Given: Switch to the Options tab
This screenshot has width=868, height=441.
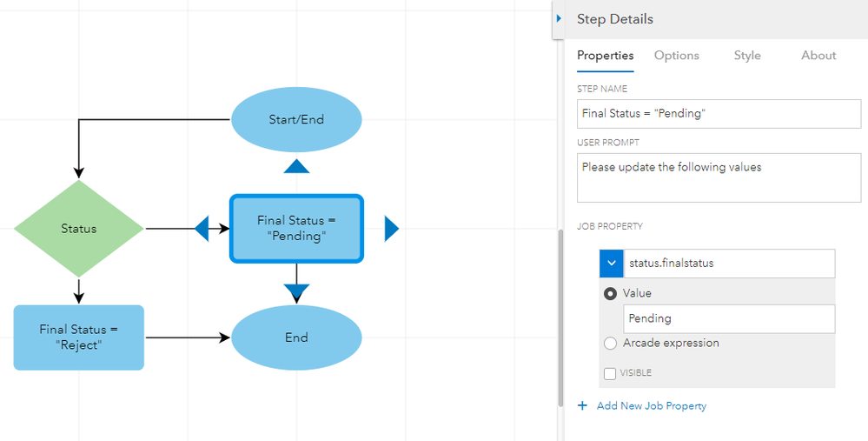Looking at the screenshot, I should [676, 56].
